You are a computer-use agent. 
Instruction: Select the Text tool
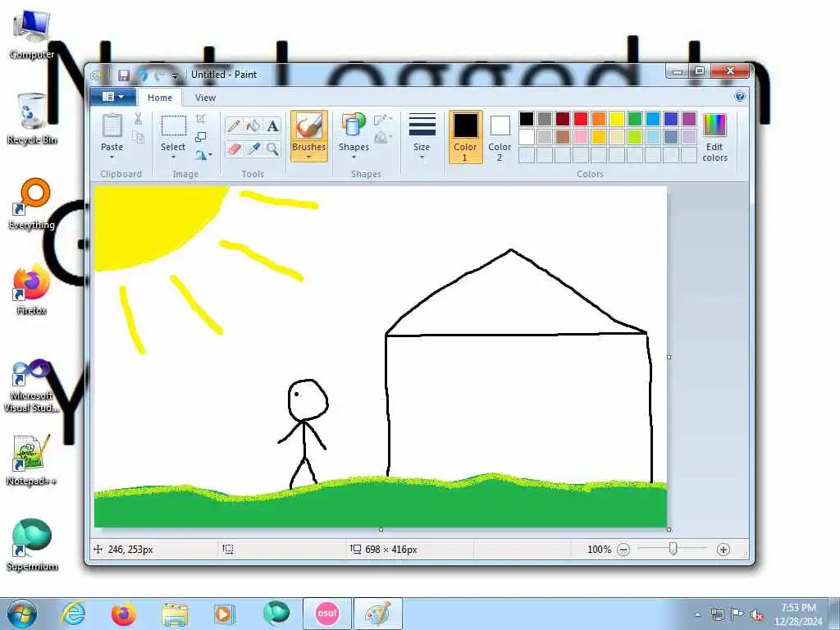(x=272, y=126)
